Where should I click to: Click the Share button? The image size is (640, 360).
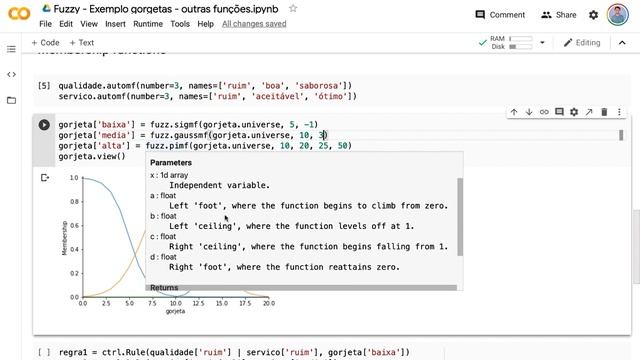[x=558, y=15]
